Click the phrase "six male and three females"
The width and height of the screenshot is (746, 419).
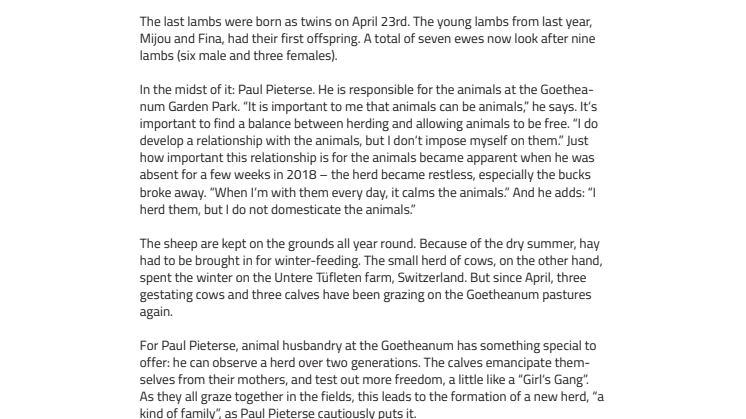[x=256, y=56]
